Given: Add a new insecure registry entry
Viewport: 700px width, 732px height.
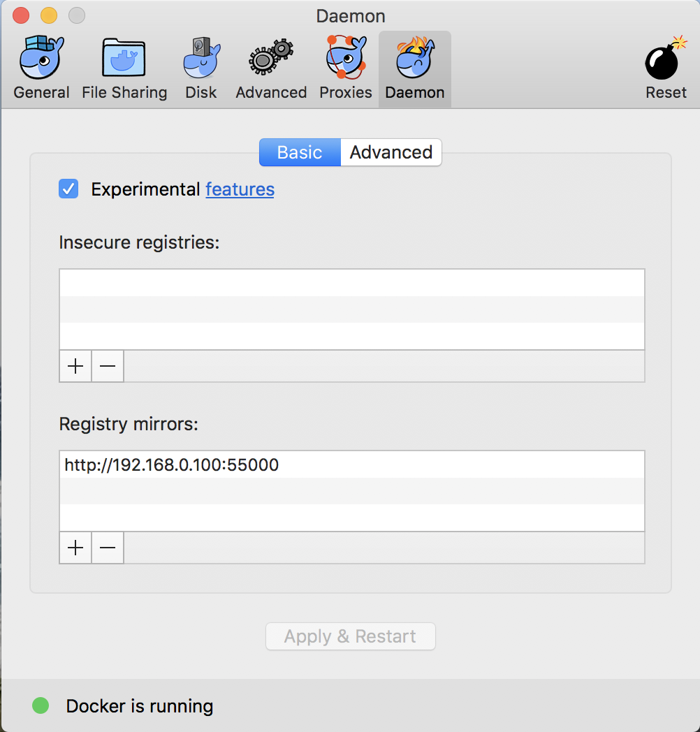Looking at the screenshot, I should click(x=75, y=366).
